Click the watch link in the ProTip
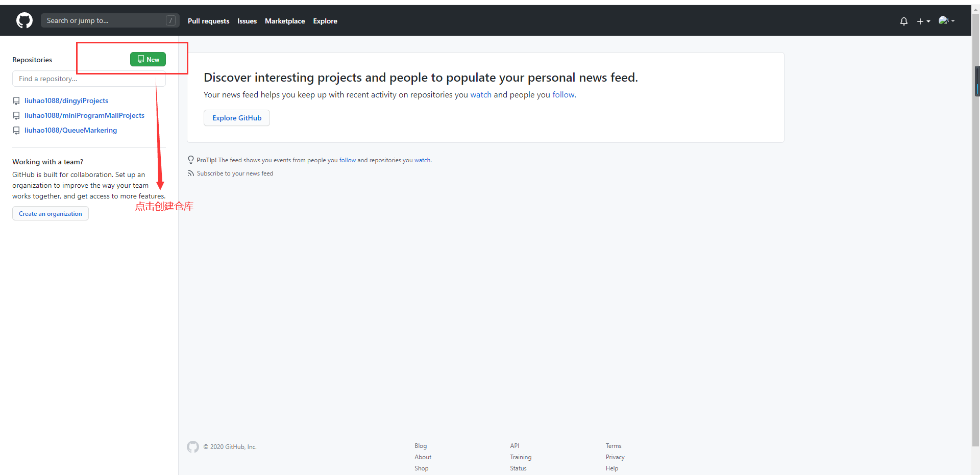Image resolution: width=980 pixels, height=475 pixels. point(422,160)
